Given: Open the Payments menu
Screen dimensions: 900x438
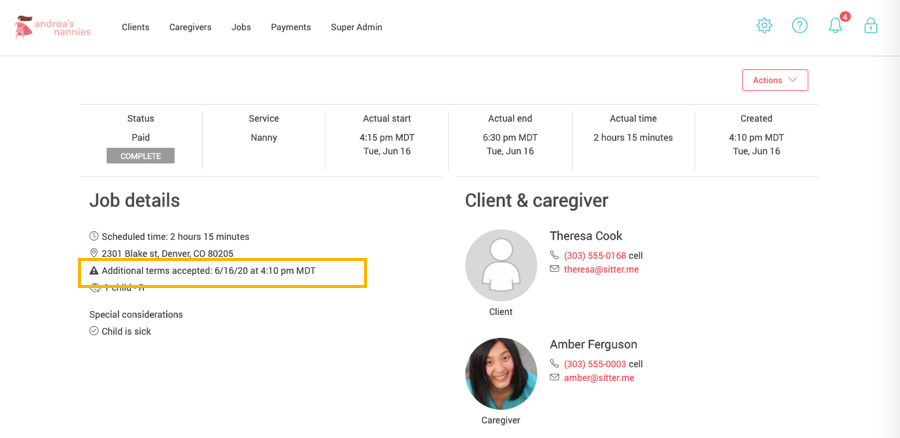Looking at the screenshot, I should [x=291, y=27].
